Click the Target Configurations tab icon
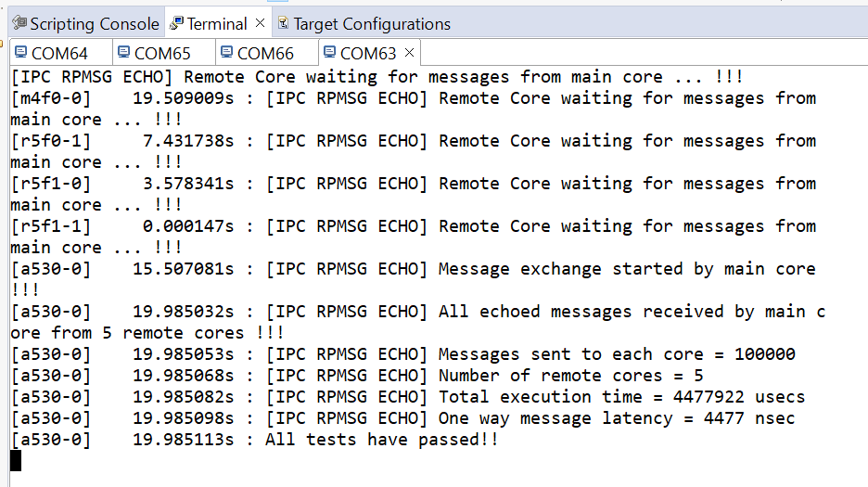The image size is (868, 487). tap(283, 23)
